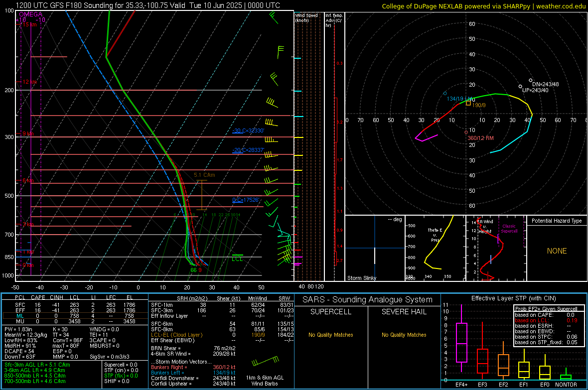Click the SEVERE HAIL column header

404,312
